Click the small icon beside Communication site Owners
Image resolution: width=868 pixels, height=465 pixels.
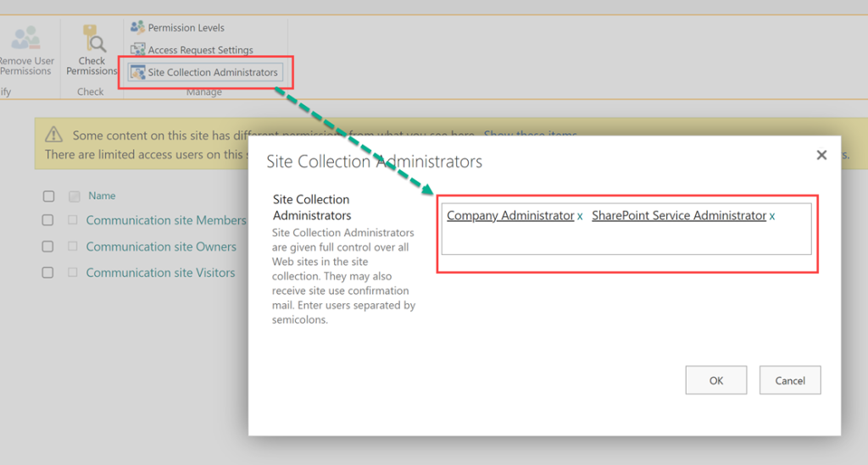pyautogui.click(x=73, y=246)
